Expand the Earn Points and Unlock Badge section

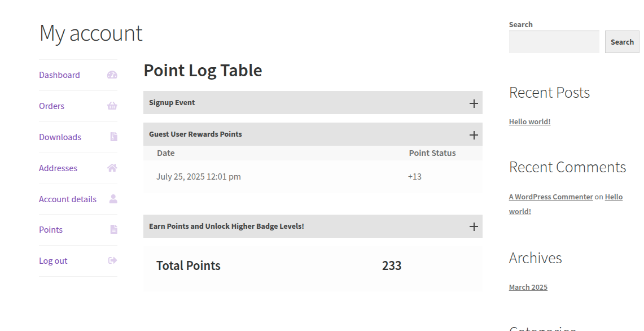(474, 226)
